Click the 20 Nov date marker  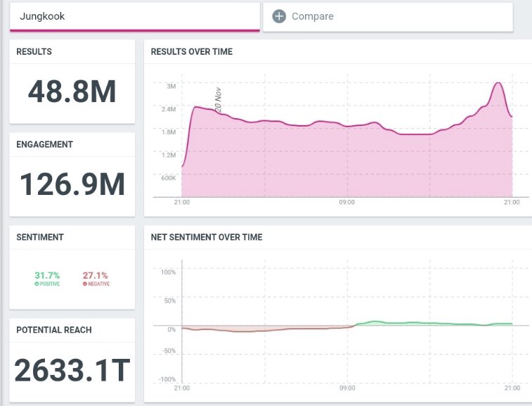(218, 100)
